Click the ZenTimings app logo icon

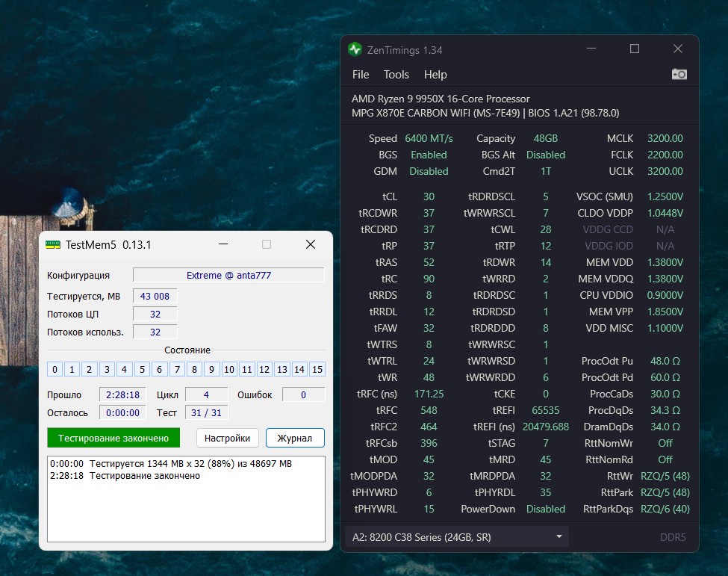point(355,49)
